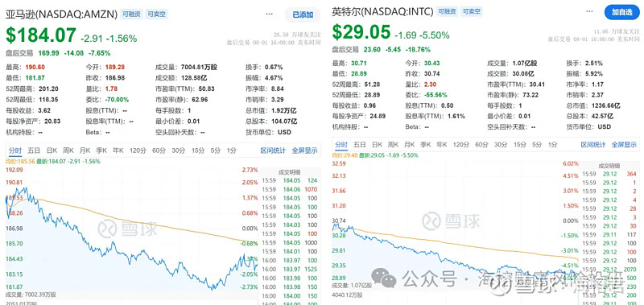This screenshot has height=305, width=644.
Task: Open the more options dots beside Intel header
Action: (590, 12)
